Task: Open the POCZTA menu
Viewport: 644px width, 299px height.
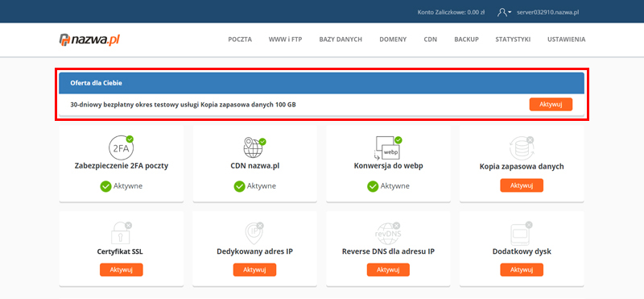Action: (x=240, y=39)
